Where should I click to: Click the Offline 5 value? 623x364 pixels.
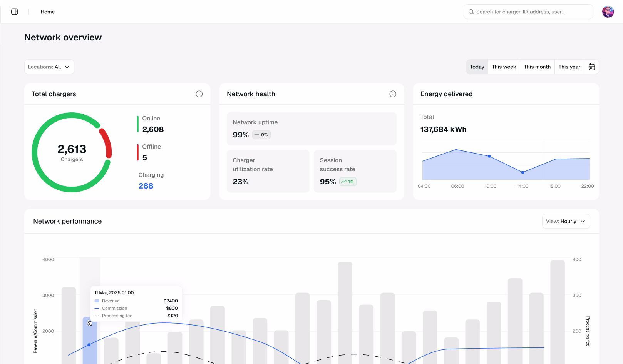145,157
